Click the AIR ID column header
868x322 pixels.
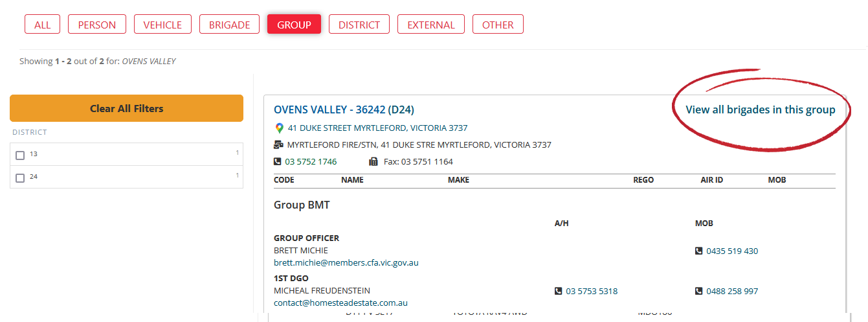click(712, 180)
